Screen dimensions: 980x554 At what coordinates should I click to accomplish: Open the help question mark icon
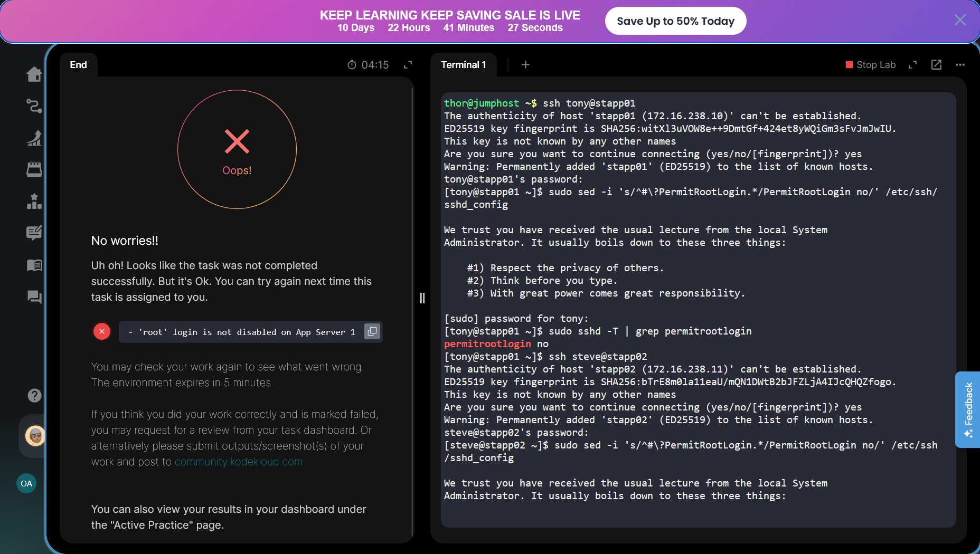pyautogui.click(x=34, y=395)
